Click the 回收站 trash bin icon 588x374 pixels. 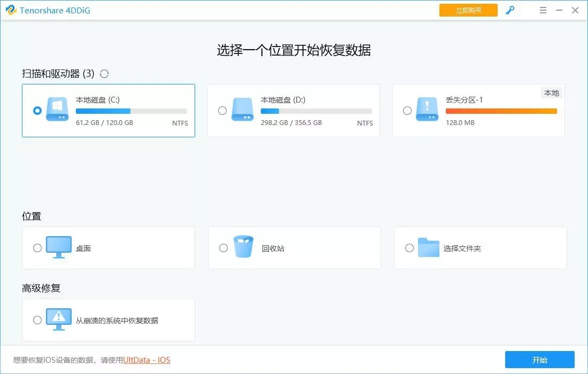(x=243, y=247)
